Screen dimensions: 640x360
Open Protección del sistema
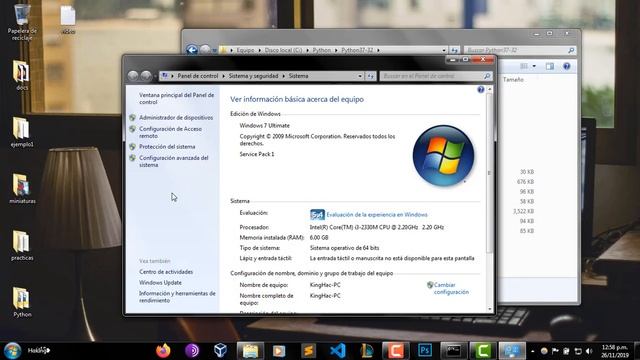(167, 147)
